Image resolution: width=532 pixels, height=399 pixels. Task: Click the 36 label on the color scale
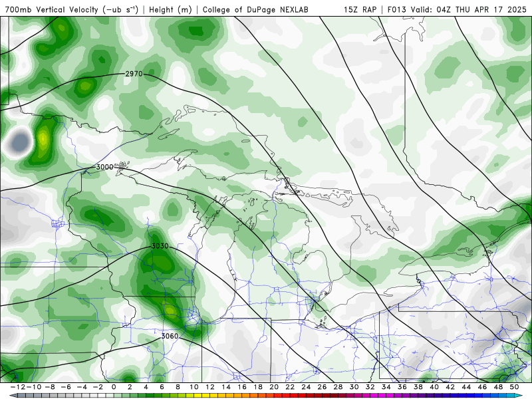[x=402, y=387]
